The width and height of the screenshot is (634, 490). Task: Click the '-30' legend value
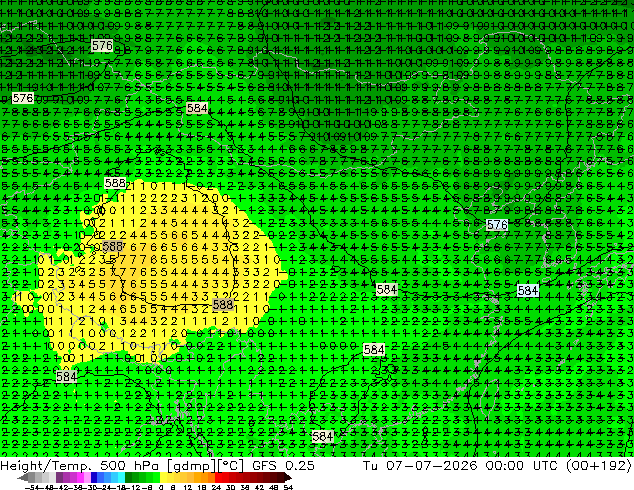pyautogui.click(x=91, y=487)
